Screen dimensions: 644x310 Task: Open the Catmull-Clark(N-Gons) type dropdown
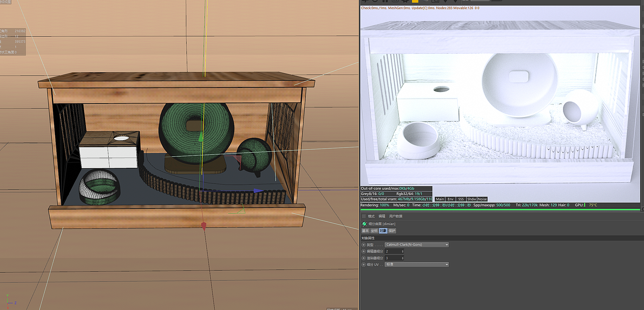[417, 245]
